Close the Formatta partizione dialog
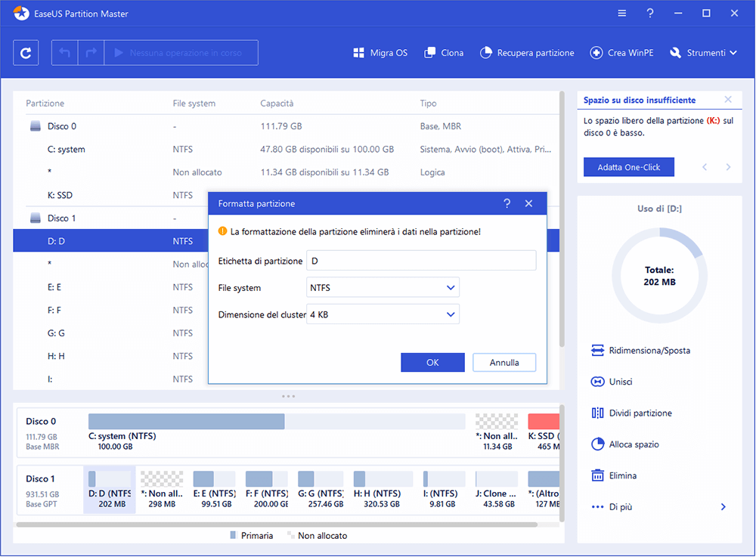 pos(528,203)
